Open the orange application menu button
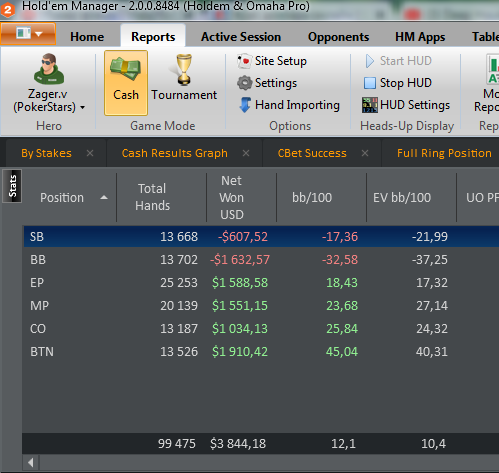This screenshot has height=473, width=499. pyautogui.click(x=28, y=34)
